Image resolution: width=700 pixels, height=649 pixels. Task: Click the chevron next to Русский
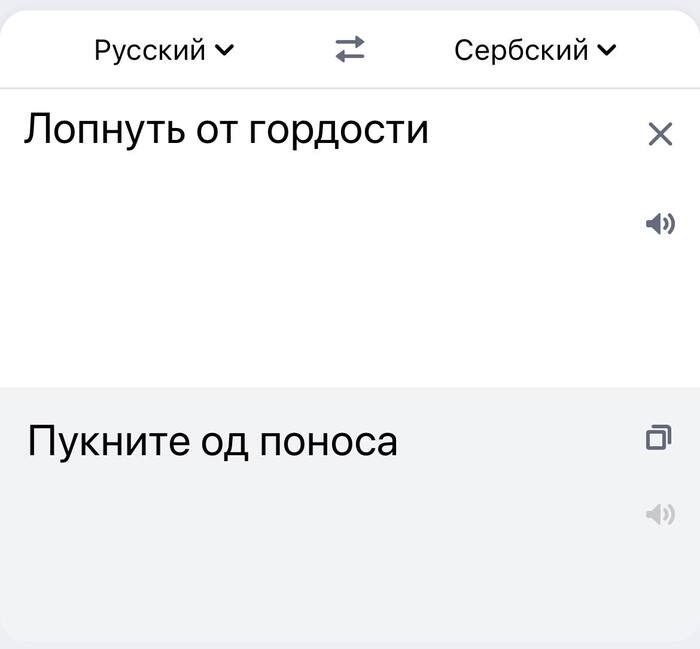[225, 50]
